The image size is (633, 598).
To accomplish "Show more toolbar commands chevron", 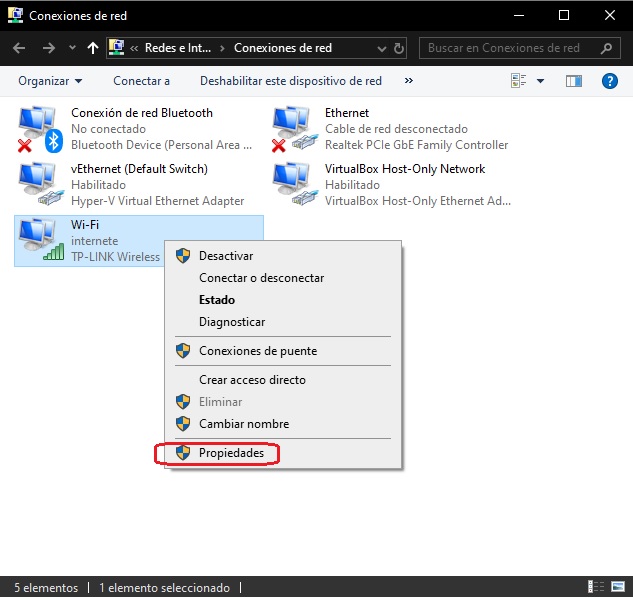I will [x=408, y=81].
